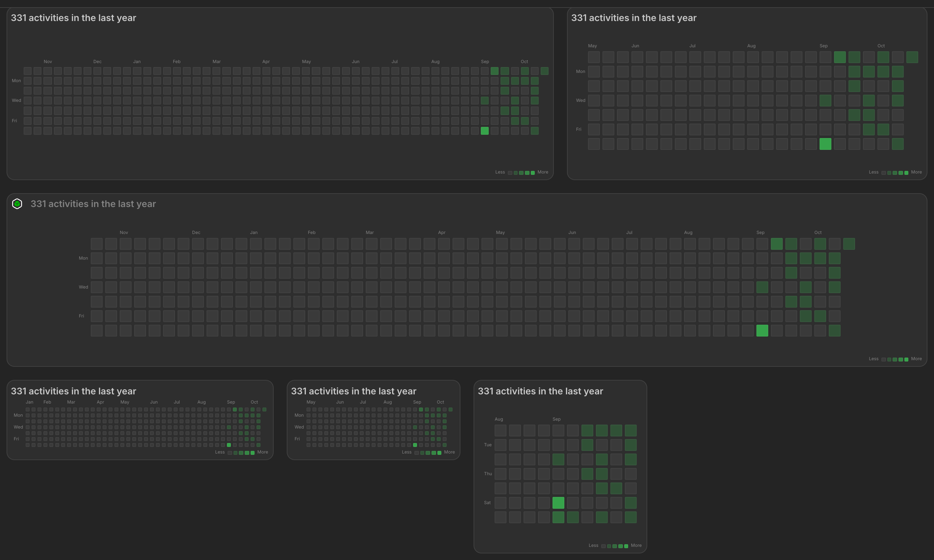Image resolution: width=934 pixels, height=560 pixels.
Task: Click the title next to the cube logo
Action: click(93, 204)
